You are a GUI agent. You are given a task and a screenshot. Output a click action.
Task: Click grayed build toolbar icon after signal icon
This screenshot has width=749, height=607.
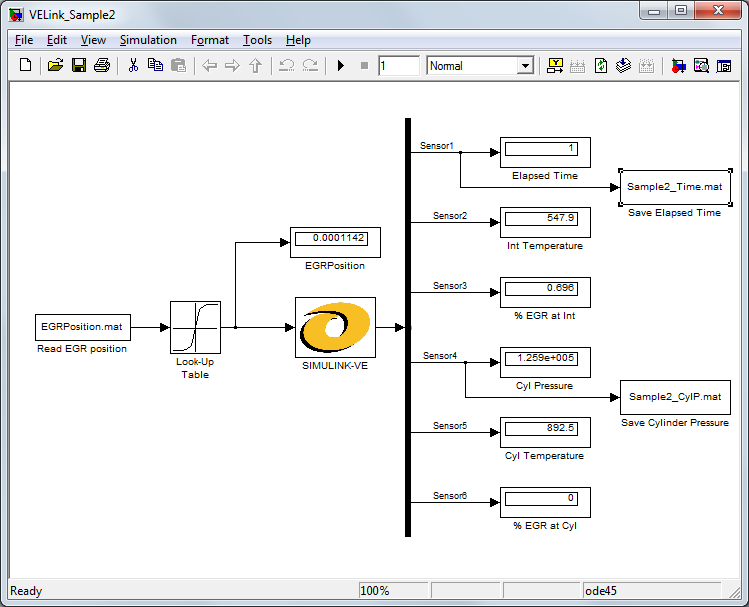point(578,65)
